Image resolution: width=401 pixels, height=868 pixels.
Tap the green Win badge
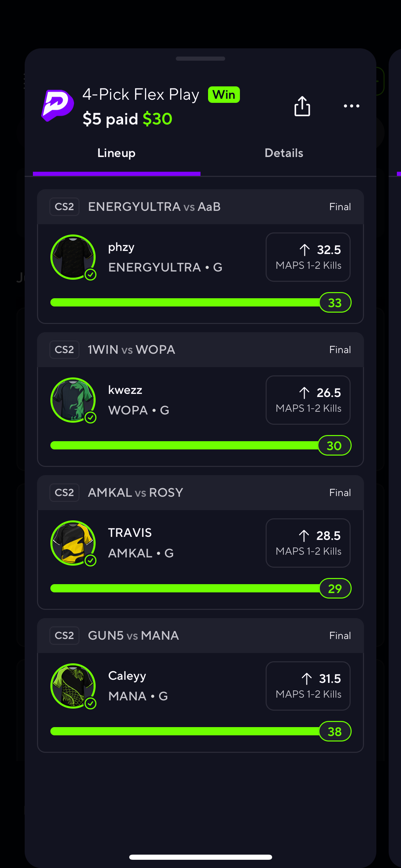(x=224, y=95)
